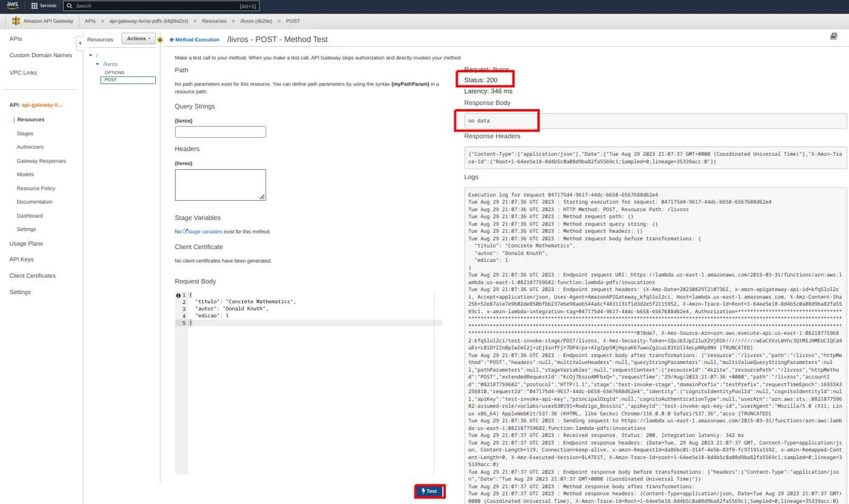
Task: Click the livros query string input field
Action: 220,132
